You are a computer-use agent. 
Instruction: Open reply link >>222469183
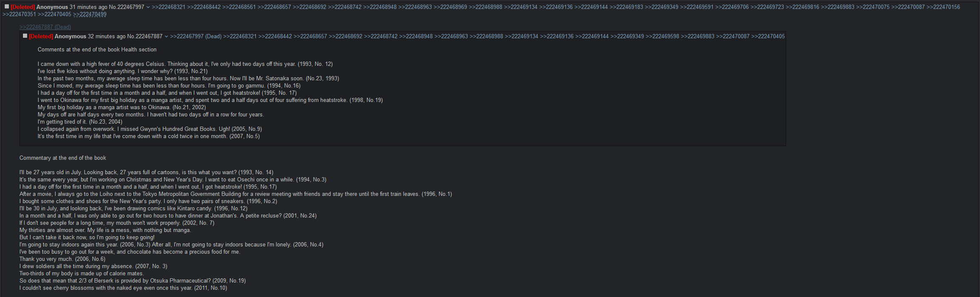pyautogui.click(x=626, y=7)
